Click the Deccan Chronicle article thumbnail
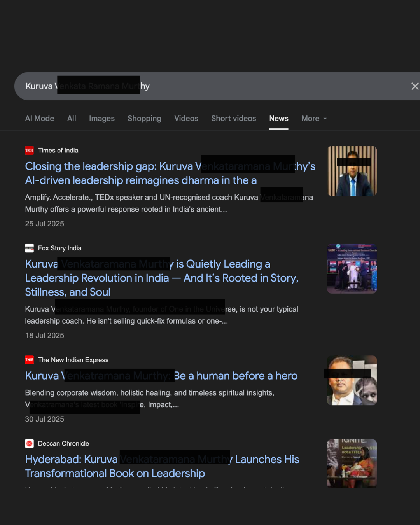Image resolution: width=420 pixels, height=525 pixels. tap(352, 464)
